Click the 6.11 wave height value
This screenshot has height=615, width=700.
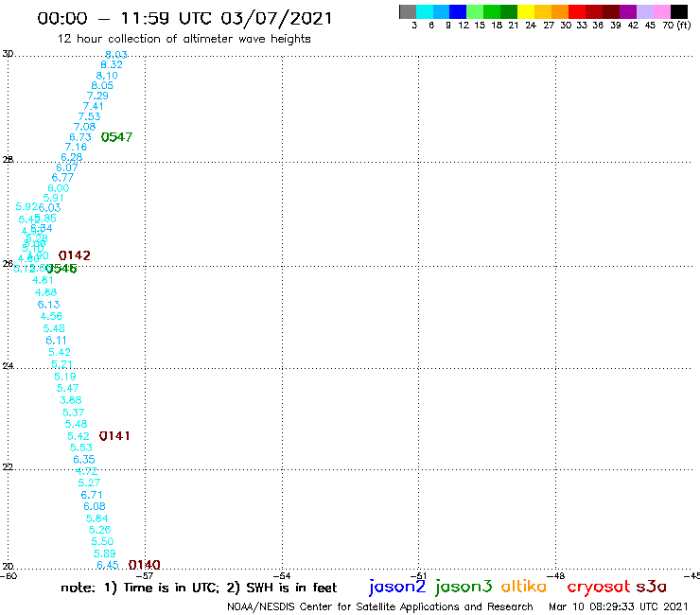56,341
